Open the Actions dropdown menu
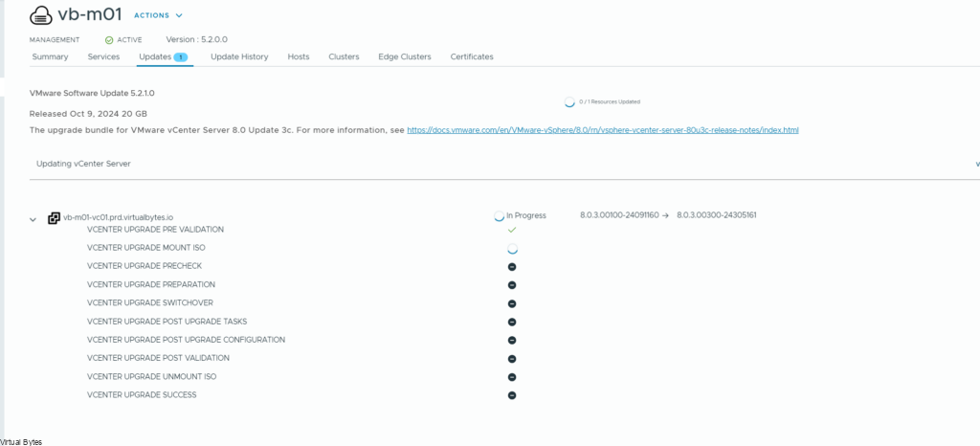 (158, 15)
